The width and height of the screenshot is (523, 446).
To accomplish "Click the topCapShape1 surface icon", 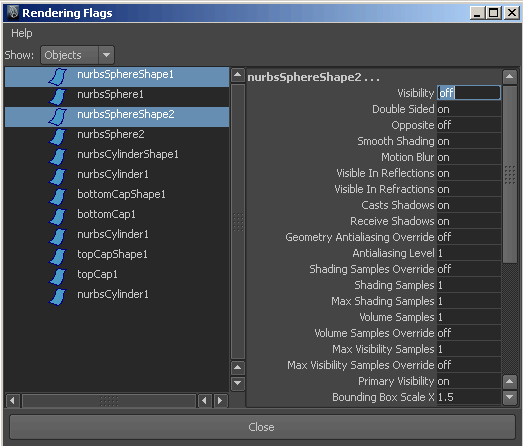I will (58, 257).
